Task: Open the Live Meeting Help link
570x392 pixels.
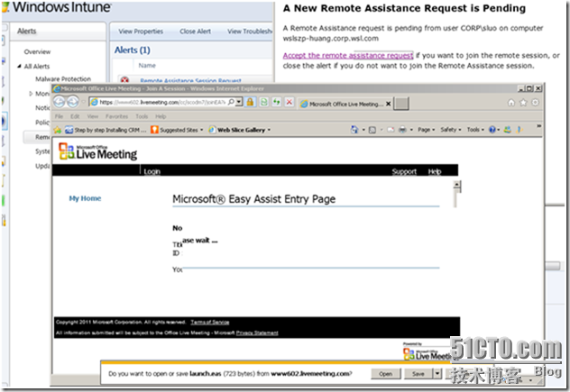Action: (x=435, y=171)
